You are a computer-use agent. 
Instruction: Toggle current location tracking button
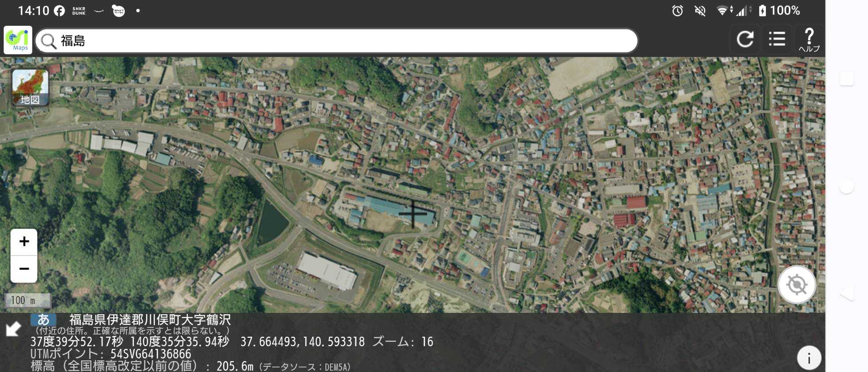(797, 284)
